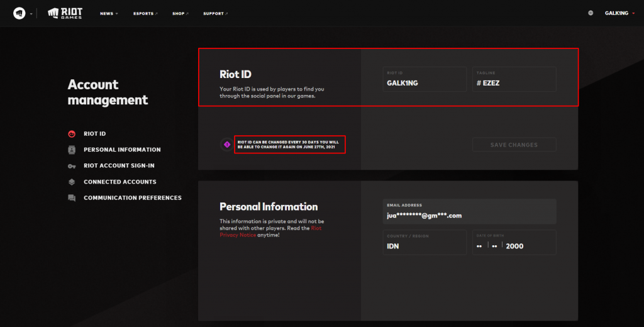
Task: Click the Email Address field
Action: pyautogui.click(x=469, y=212)
